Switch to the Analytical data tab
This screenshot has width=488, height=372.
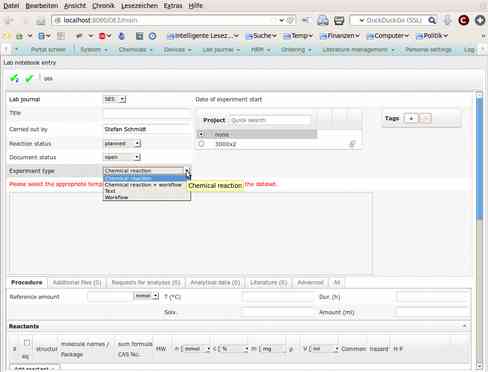point(215,283)
